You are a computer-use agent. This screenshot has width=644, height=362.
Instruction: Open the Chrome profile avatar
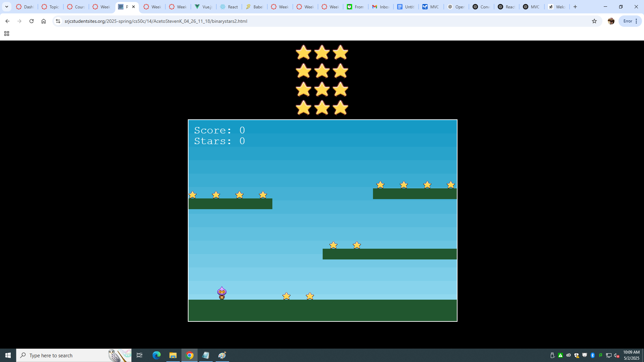[x=611, y=21]
